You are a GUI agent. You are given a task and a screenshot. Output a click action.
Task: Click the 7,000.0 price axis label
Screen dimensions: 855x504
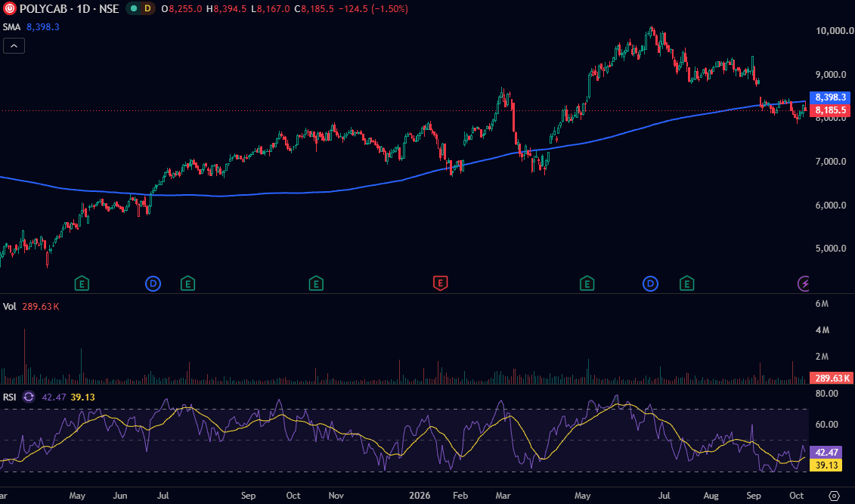click(x=831, y=161)
